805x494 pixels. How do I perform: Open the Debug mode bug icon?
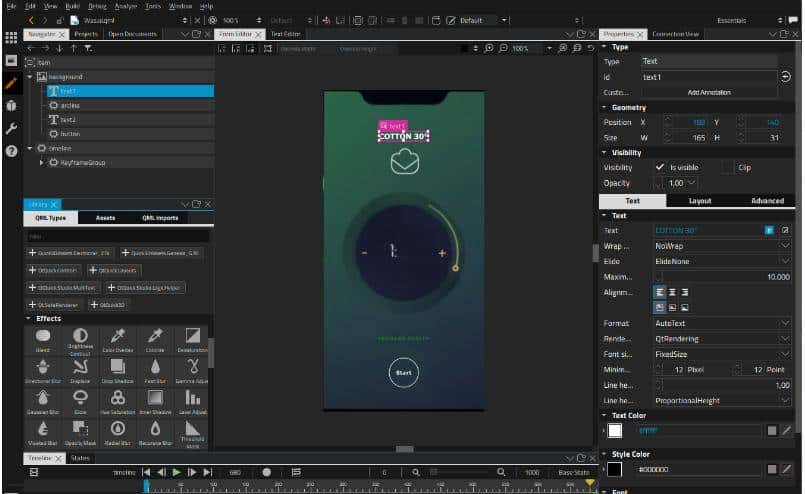point(11,106)
